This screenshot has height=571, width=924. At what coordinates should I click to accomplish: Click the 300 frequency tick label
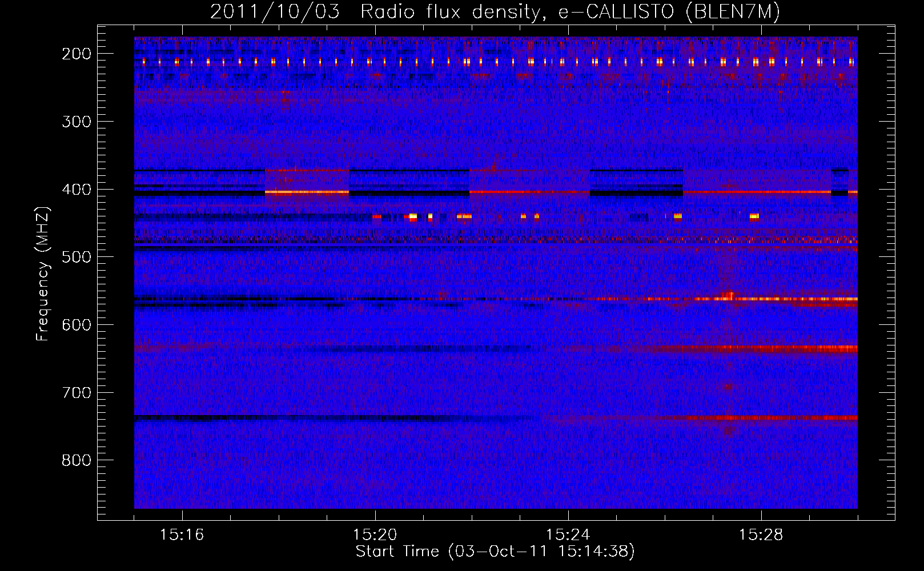76,122
